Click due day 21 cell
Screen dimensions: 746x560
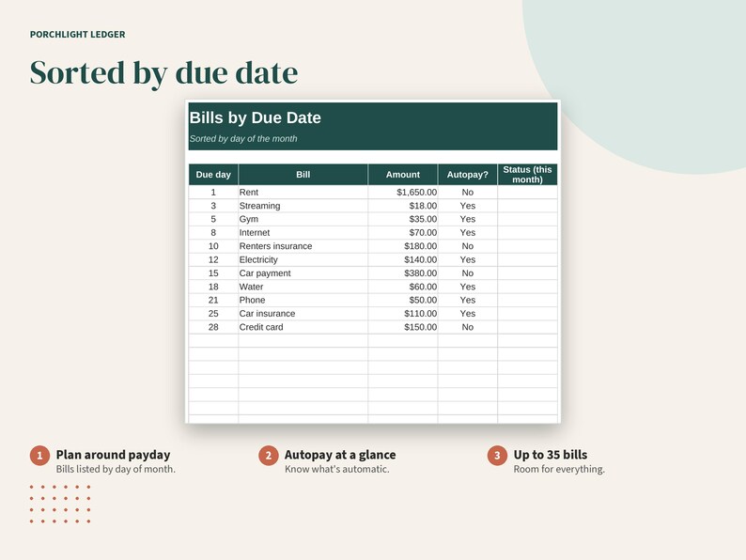point(213,301)
